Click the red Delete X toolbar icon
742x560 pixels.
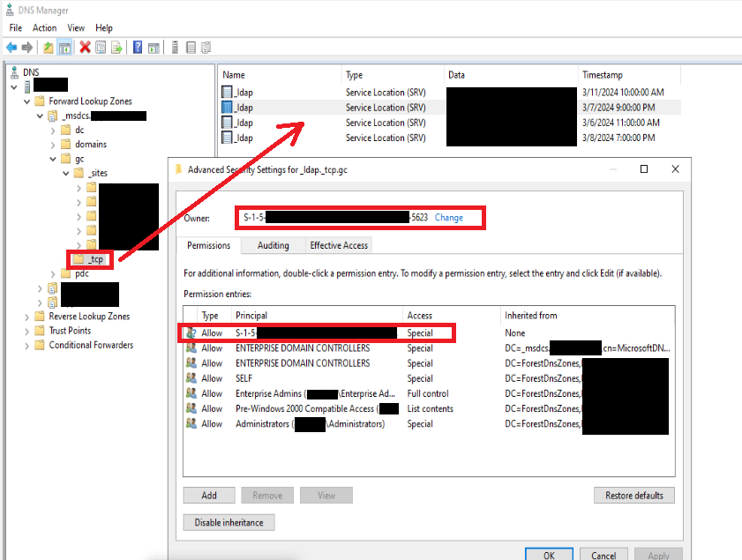pyautogui.click(x=86, y=48)
